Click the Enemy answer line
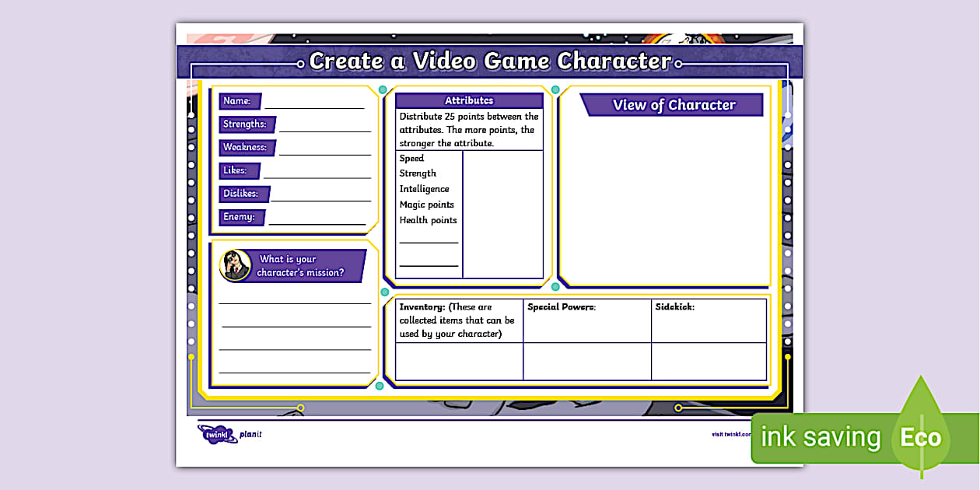Image resolution: width=980 pixels, height=490 pixels. click(x=317, y=220)
